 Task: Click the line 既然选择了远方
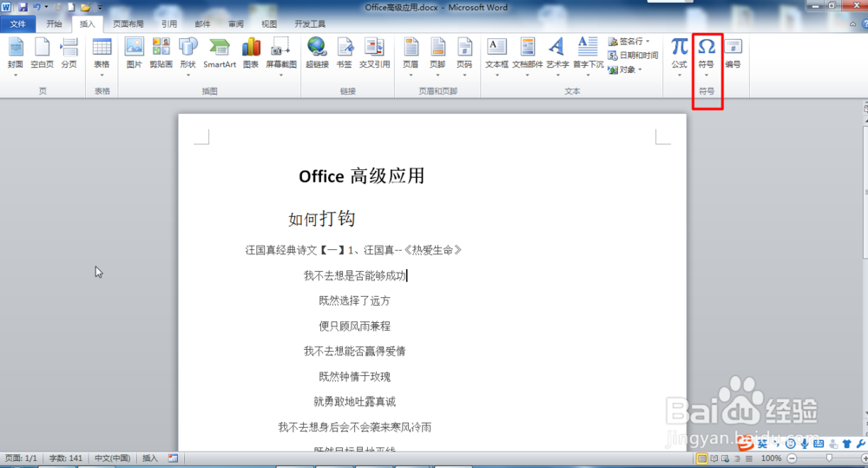[354, 300]
